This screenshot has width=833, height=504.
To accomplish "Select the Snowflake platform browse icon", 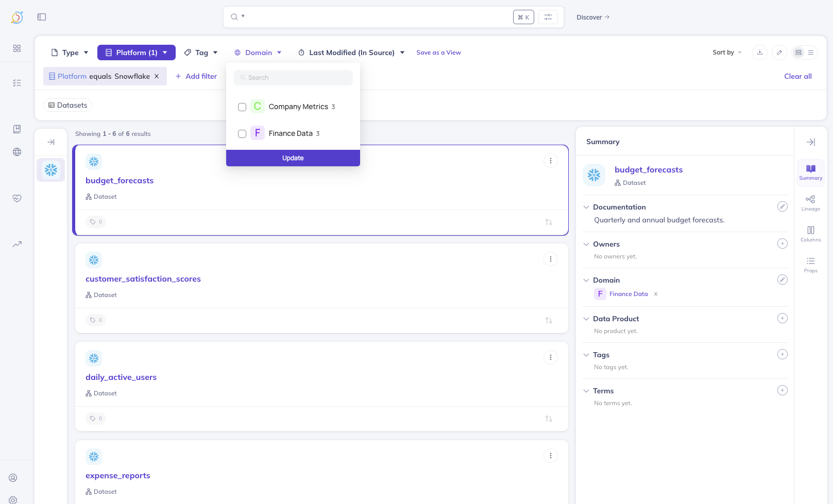I will pyautogui.click(x=51, y=170).
